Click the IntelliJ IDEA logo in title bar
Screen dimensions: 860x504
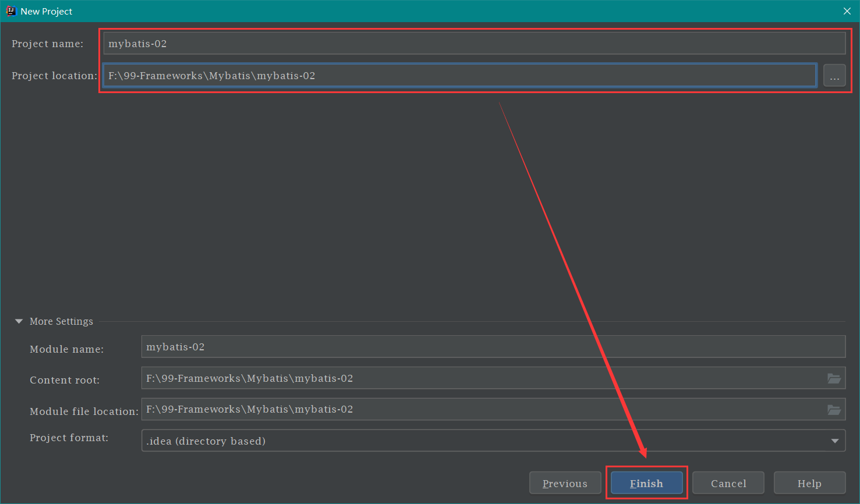(10, 11)
